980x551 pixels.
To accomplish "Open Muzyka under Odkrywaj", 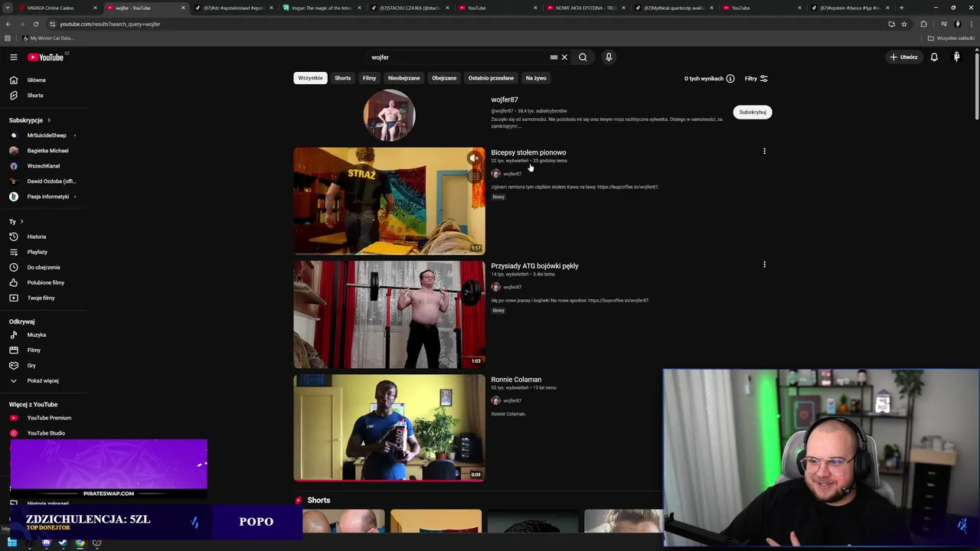I will [37, 334].
